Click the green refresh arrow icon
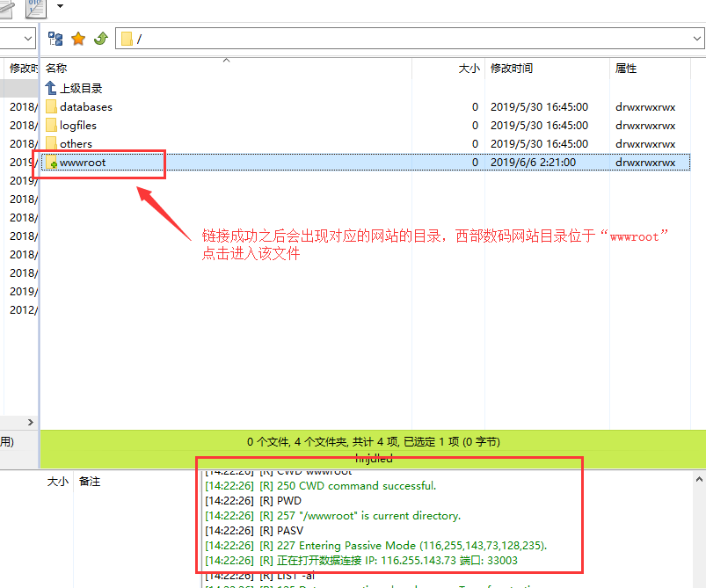The height and width of the screenshot is (588, 706). (x=100, y=39)
